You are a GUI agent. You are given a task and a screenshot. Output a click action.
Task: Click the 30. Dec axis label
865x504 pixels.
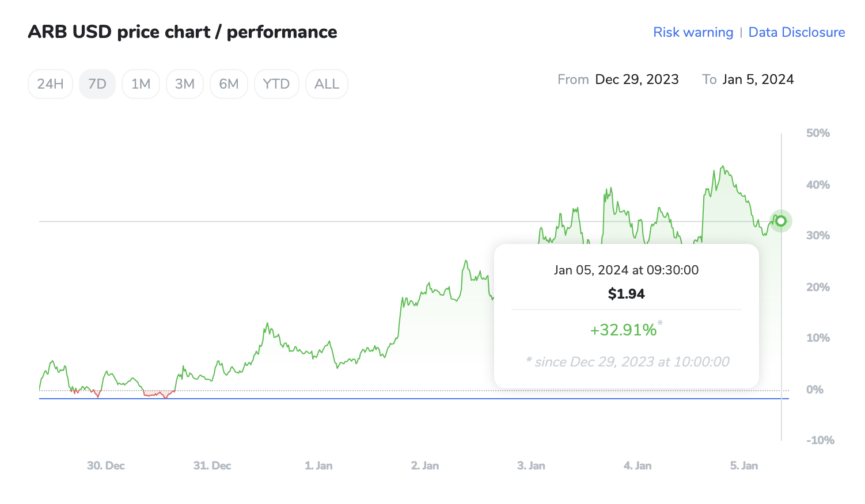[x=106, y=465]
